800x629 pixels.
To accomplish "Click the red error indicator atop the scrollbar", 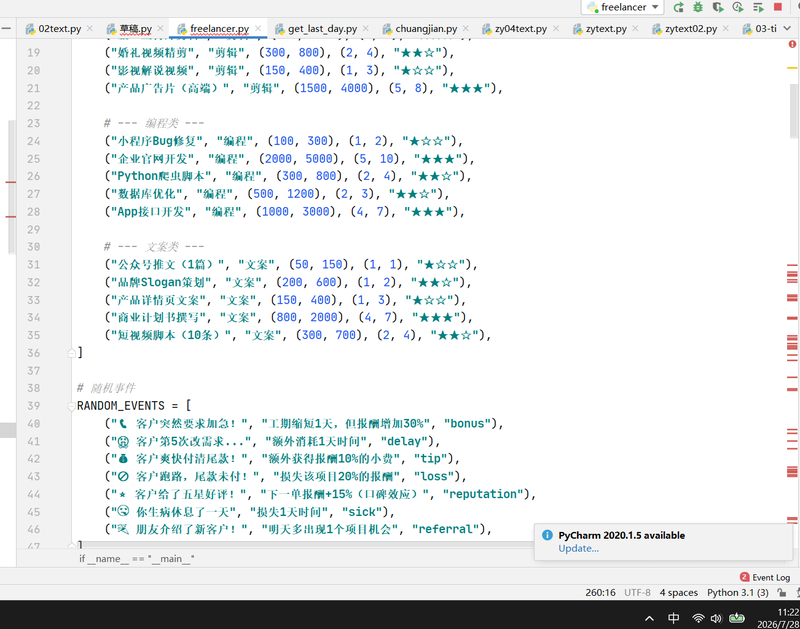I will pos(792,45).
